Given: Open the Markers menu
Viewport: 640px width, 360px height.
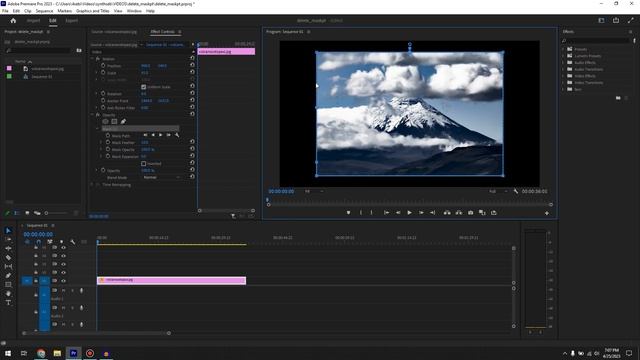Looking at the screenshot, I should point(64,11).
